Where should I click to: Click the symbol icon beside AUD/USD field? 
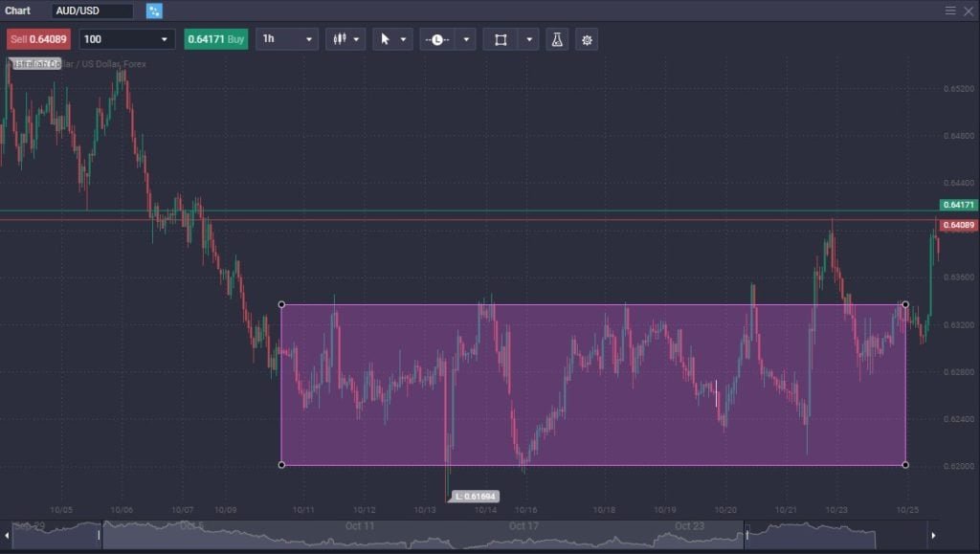pyautogui.click(x=152, y=11)
